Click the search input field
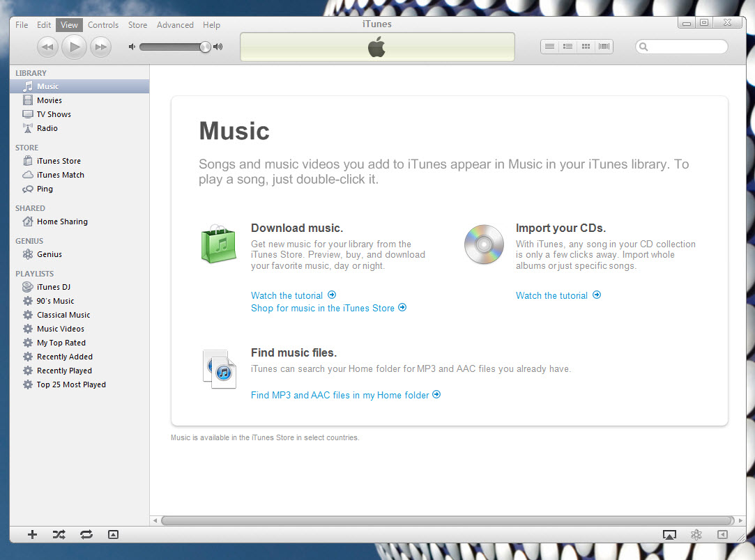Viewport: 755px width, 560px height. tap(681, 47)
